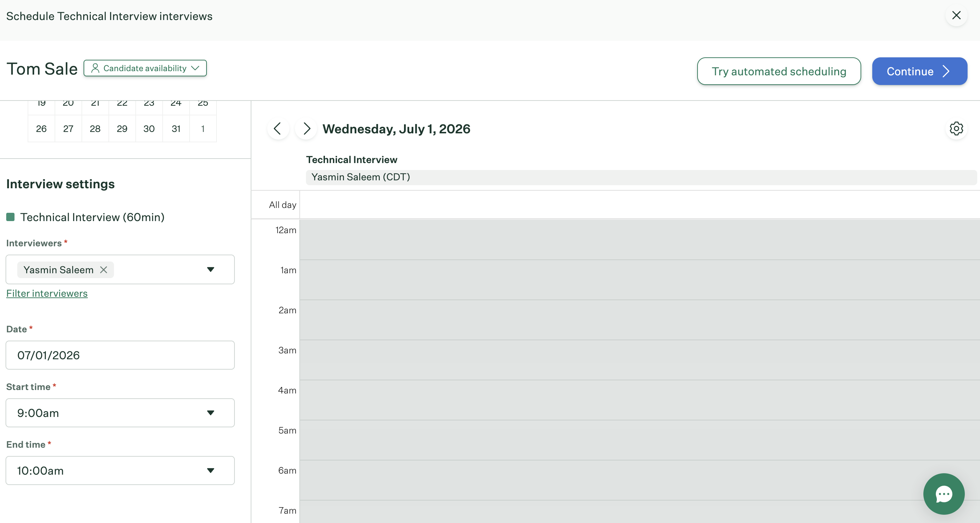Image resolution: width=980 pixels, height=523 pixels.
Task: Click the 6am time slot
Action: [640, 480]
